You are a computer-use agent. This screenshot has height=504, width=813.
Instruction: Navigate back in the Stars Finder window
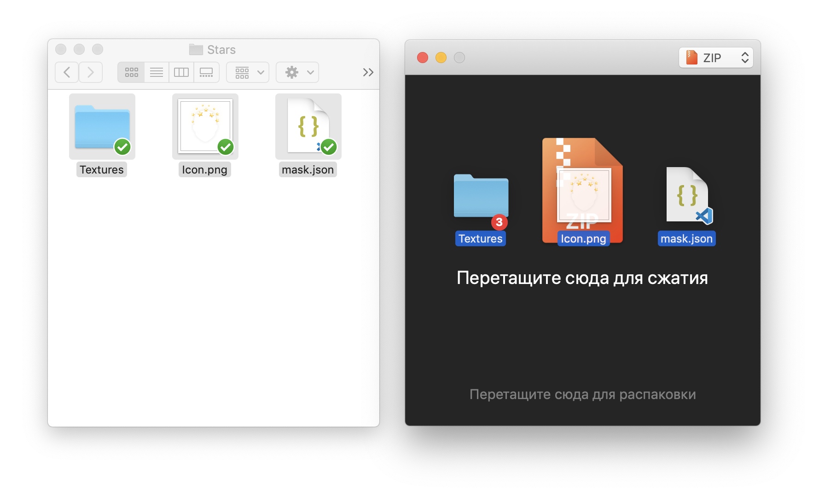pos(66,72)
